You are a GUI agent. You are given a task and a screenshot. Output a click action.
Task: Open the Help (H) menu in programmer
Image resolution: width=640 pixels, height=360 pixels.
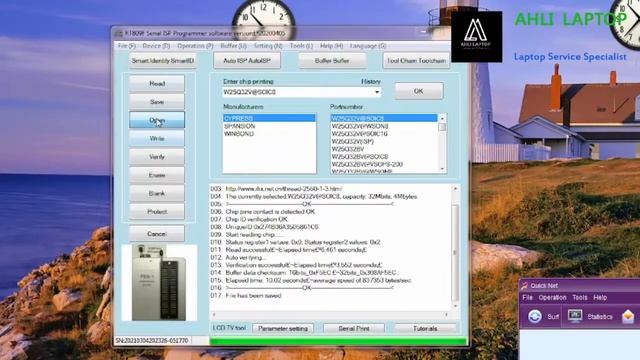click(x=331, y=46)
